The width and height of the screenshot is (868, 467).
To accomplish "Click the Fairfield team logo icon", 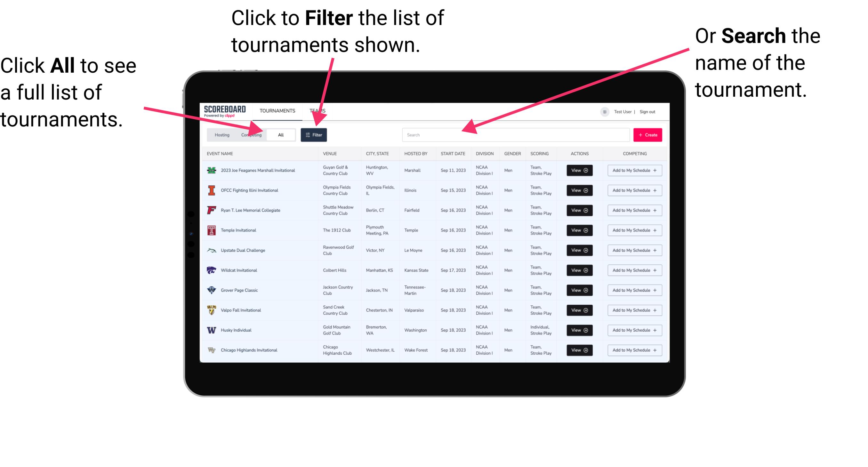I will (212, 210).
